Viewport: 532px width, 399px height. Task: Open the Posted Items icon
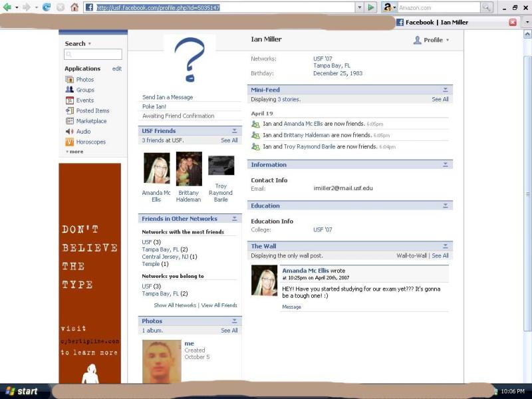[x=70, y=110]
